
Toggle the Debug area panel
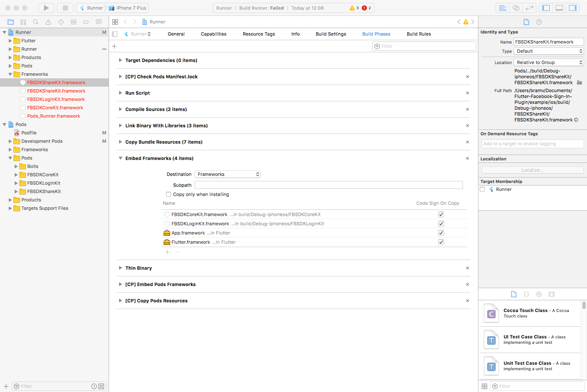(559, 8)
